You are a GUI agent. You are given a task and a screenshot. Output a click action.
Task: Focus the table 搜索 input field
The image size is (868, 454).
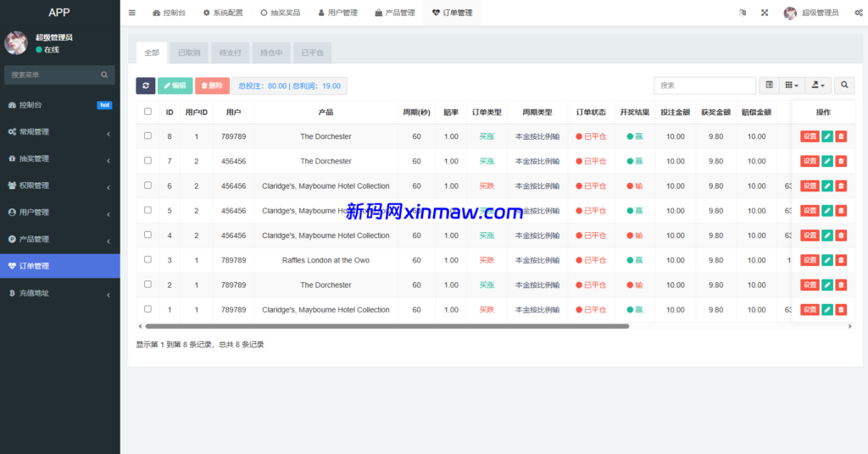point(704,86)
